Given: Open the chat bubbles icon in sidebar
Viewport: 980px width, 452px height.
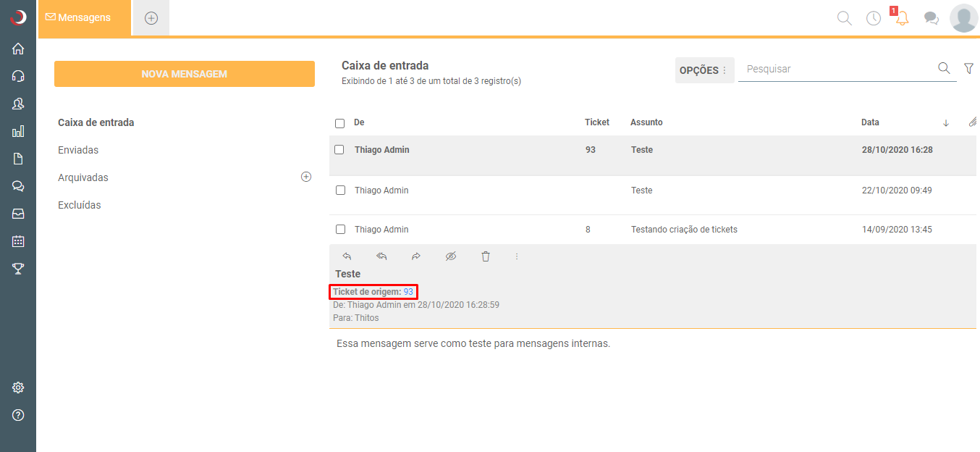Looking at the screenshot, I should 18,186.
